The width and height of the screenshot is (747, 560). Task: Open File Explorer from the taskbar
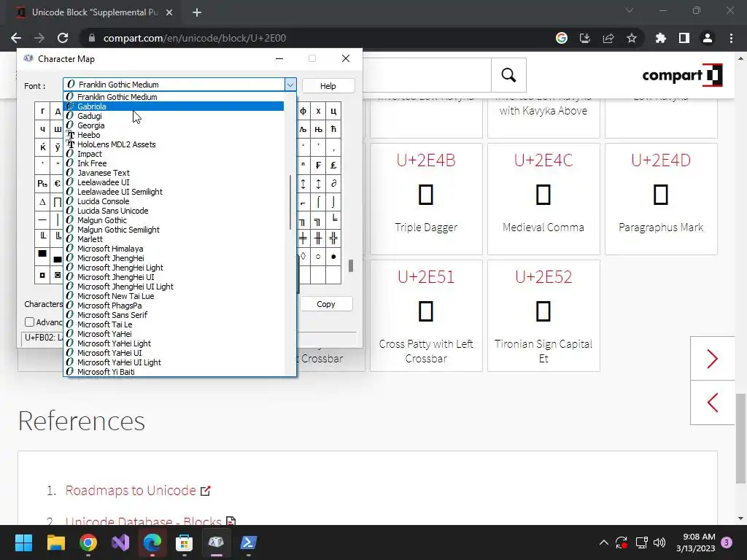click(x=55, y=542)
